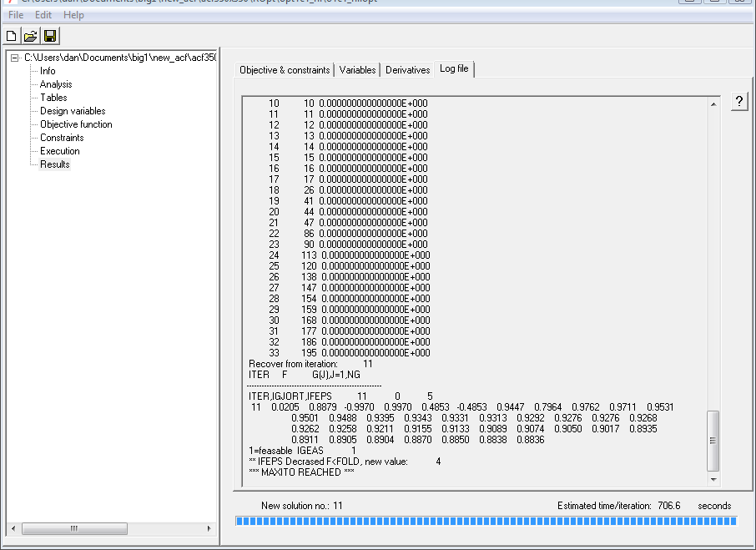Click log row 33 with value 195
The height and width of the screenshot is (550, 756).
(350, 353)
